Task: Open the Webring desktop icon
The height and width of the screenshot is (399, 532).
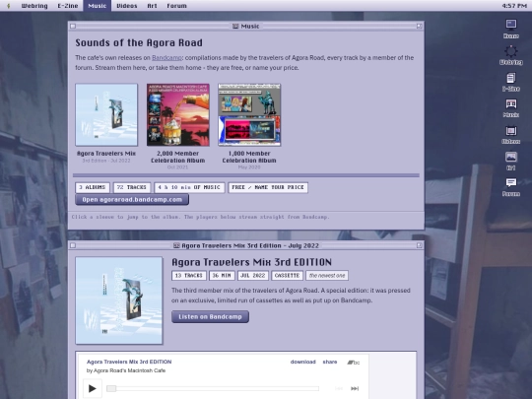Action: 511,55
